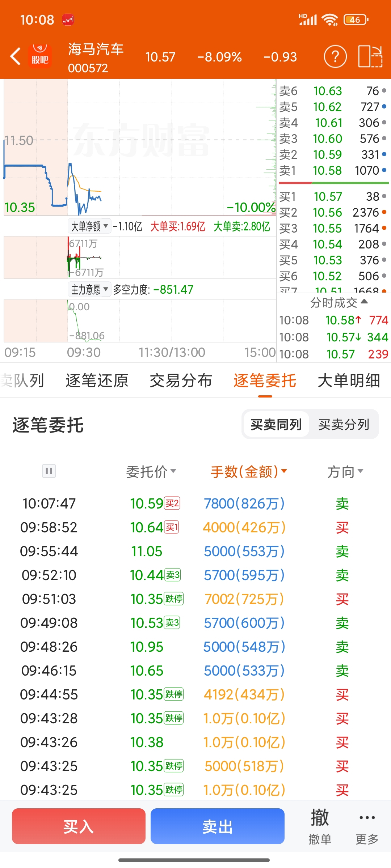Collapse the 分时成交 panel
This screenshot has height=868, width=391.
pos(339,302)
